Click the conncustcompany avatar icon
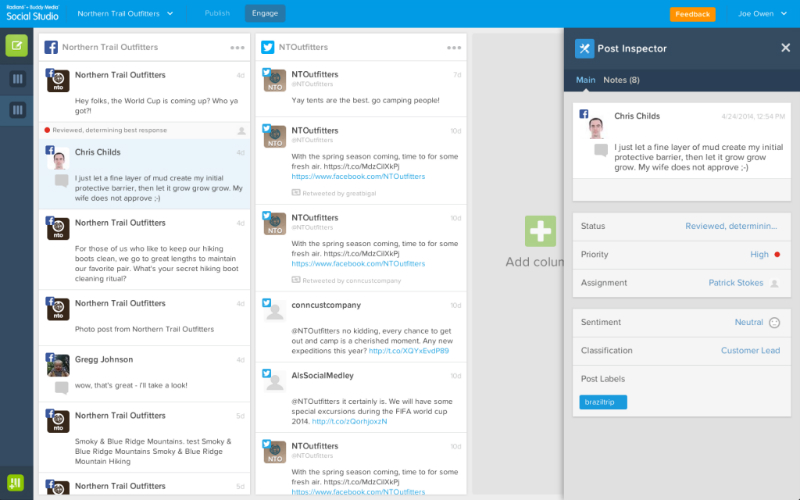Viewport: 800px width, 500px height. (274, 311)
